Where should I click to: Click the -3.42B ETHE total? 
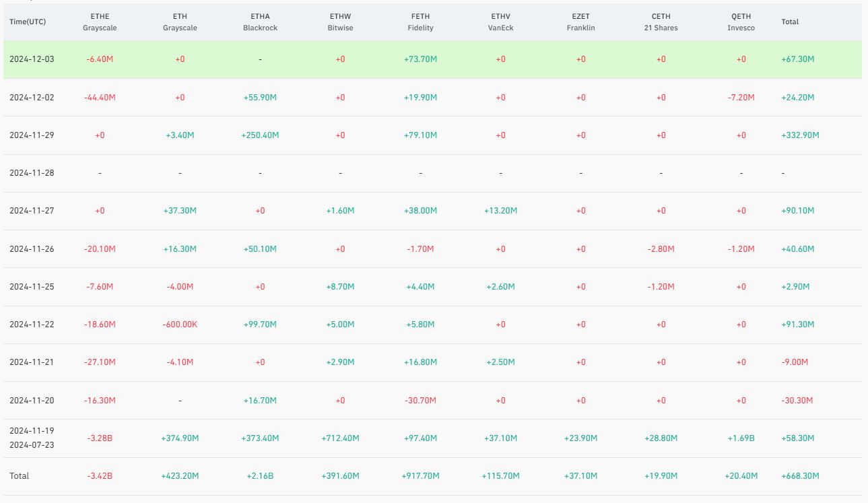tap(100, 476)
